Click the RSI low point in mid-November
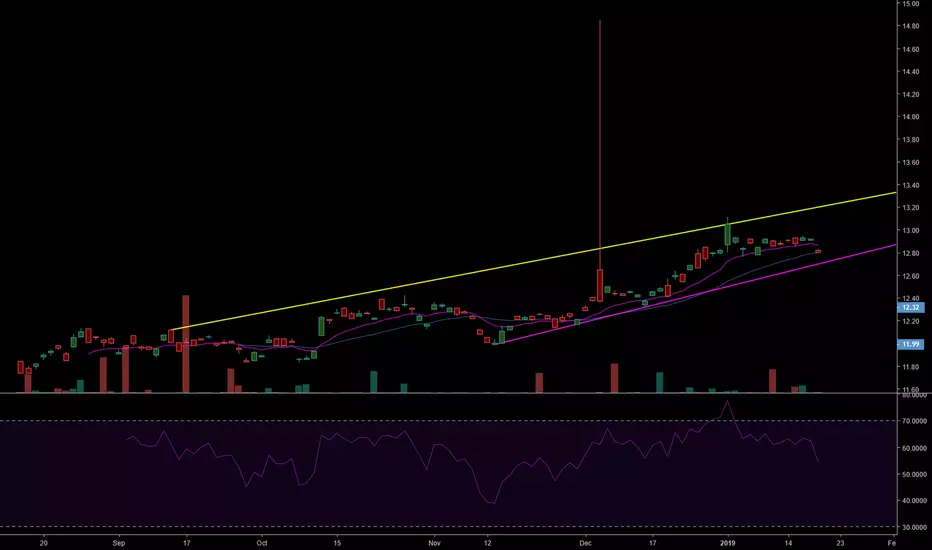Screen dimensions: 932x550 click(x=492, y=502)
